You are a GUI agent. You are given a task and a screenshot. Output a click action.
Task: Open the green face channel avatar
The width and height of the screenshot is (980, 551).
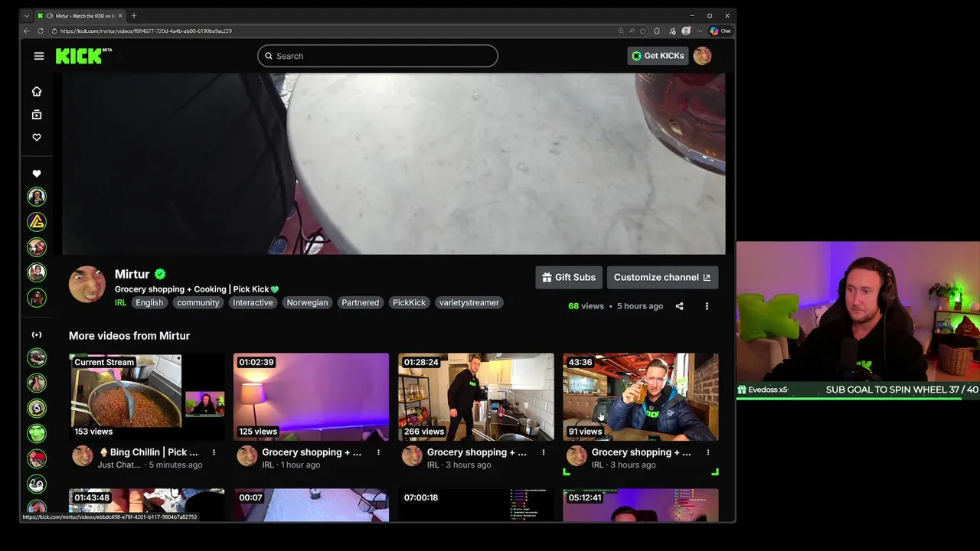pyautogui.click(x=37, y=433)
